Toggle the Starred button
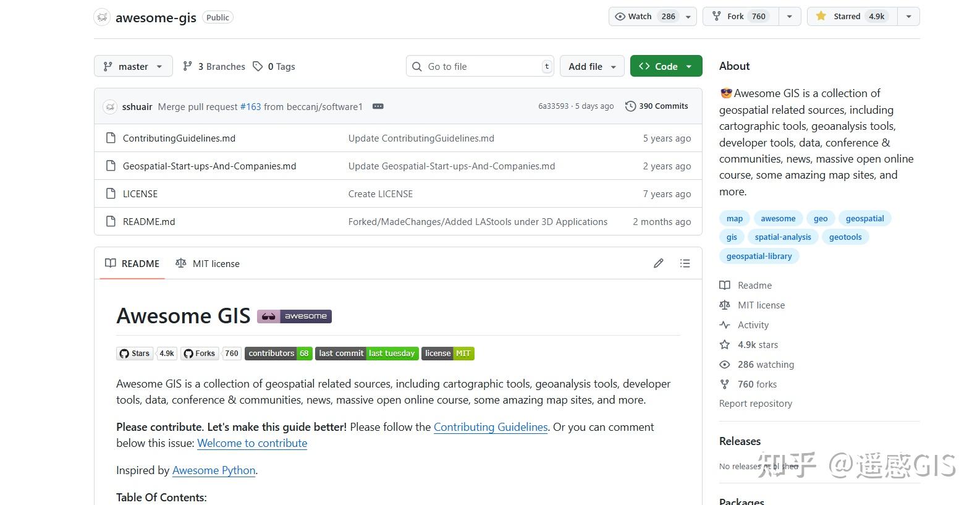The height and width of the screenshot is (505, 980). click(850, 17)
